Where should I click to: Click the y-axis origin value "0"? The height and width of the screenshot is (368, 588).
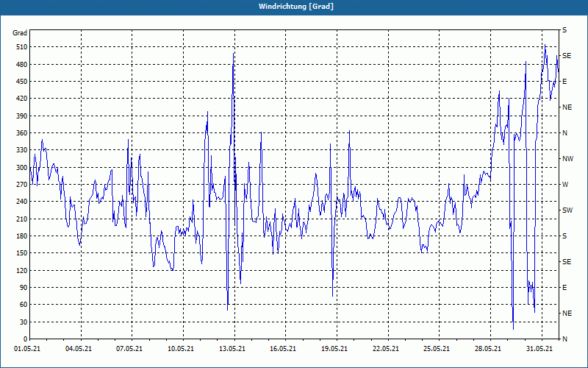coord(25,339)
